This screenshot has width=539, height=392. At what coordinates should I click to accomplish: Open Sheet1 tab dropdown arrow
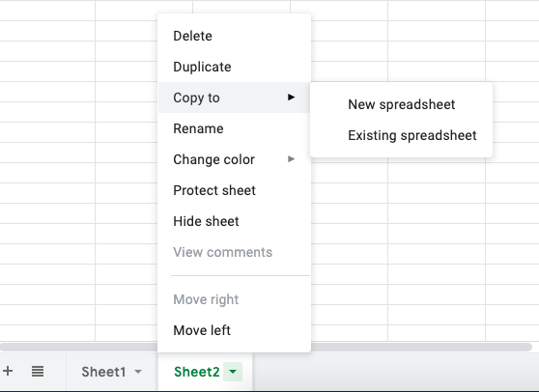coord(138,372)
